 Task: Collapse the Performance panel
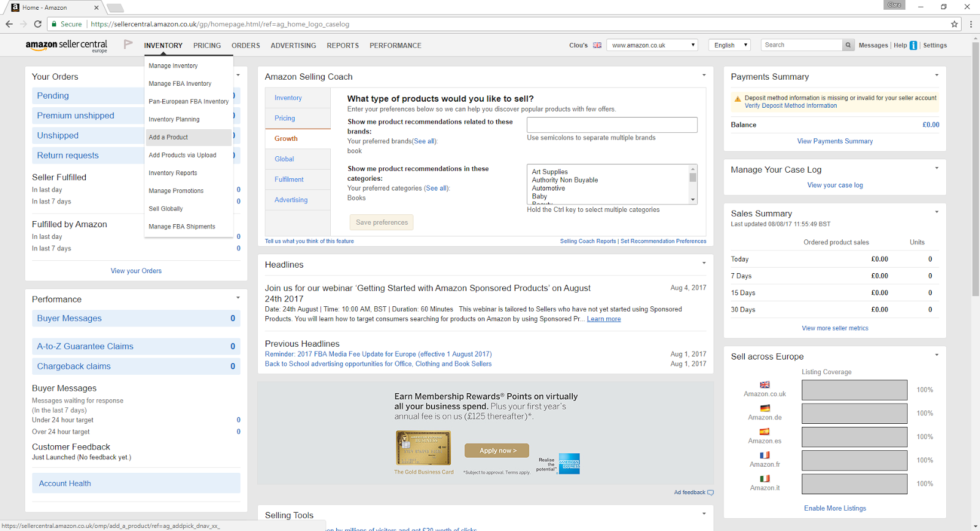click(238, 298)
